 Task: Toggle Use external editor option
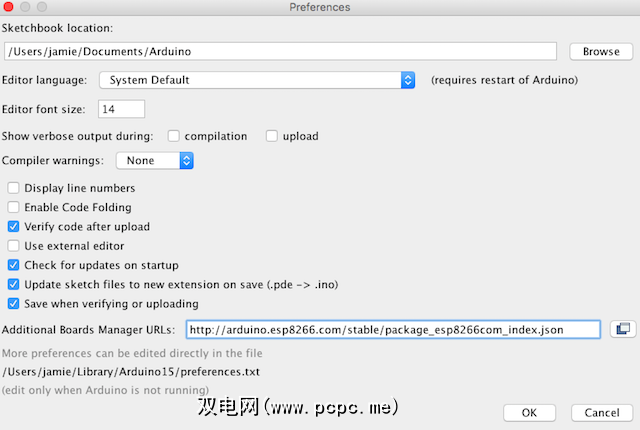pyautogui.click(x=14, y=246)
